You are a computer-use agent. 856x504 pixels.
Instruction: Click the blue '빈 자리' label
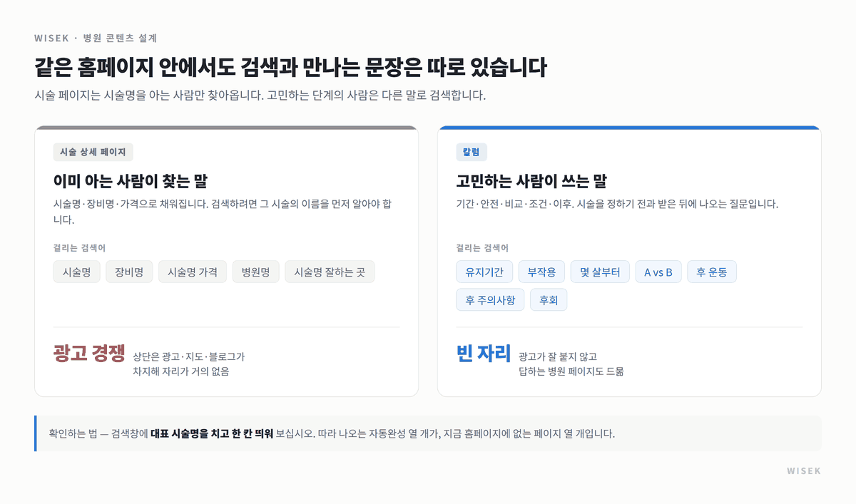(484, 354)
